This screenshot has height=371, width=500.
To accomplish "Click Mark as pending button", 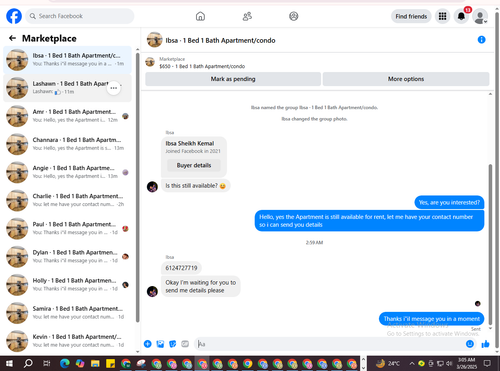I will [x=233, y=79].
